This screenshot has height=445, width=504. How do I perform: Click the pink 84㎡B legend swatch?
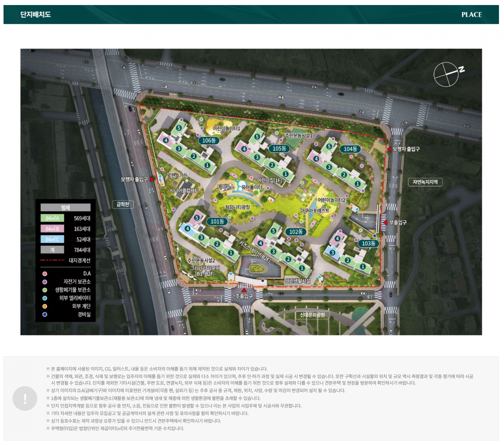tap(52, 229)
